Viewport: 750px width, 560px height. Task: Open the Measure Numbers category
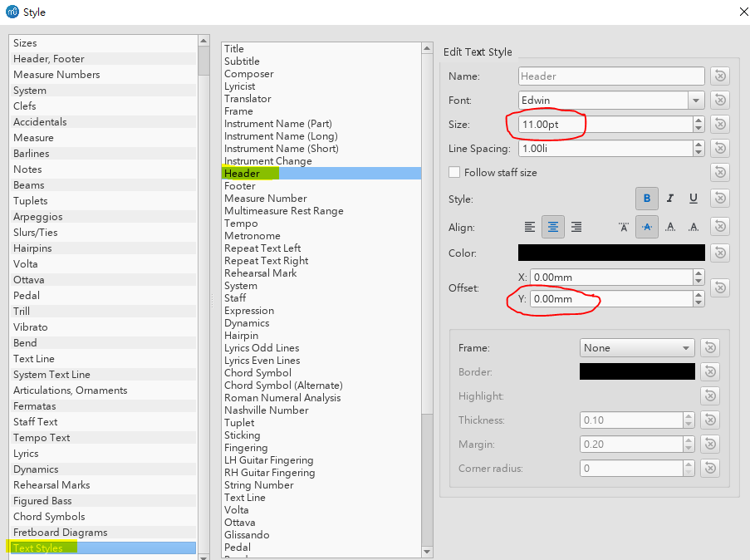tap(103, 75)
